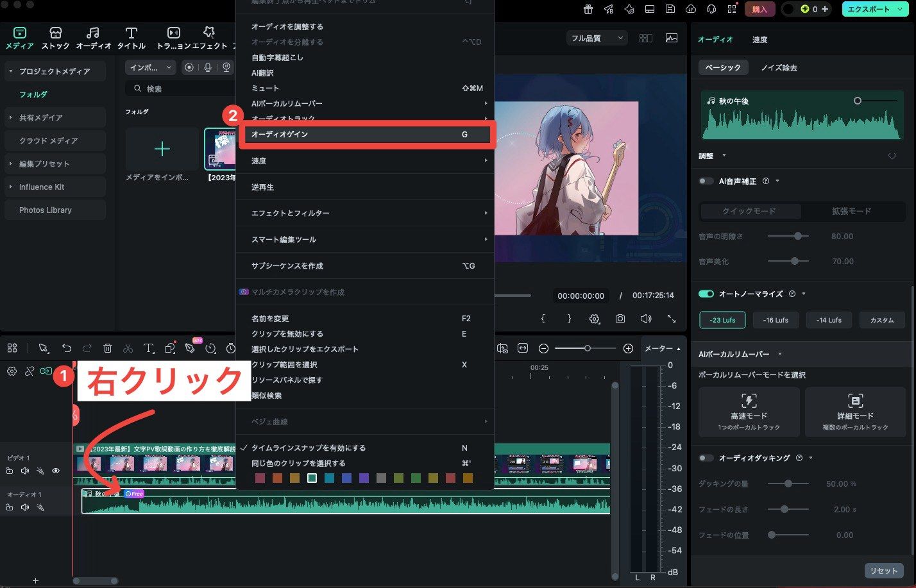Expand the 共有メディア tree item
The height and width of the screenshot is (588, 916).
(11, 118)
